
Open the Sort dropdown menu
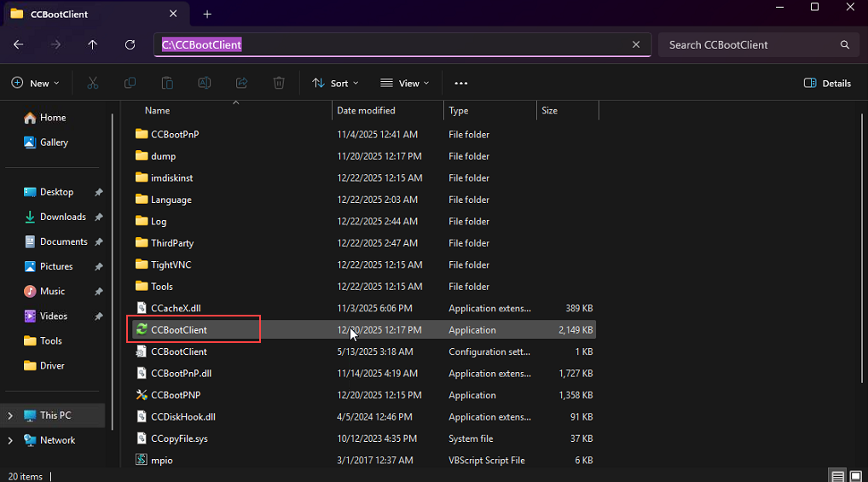pyautogui.click(x=335, y=83)
